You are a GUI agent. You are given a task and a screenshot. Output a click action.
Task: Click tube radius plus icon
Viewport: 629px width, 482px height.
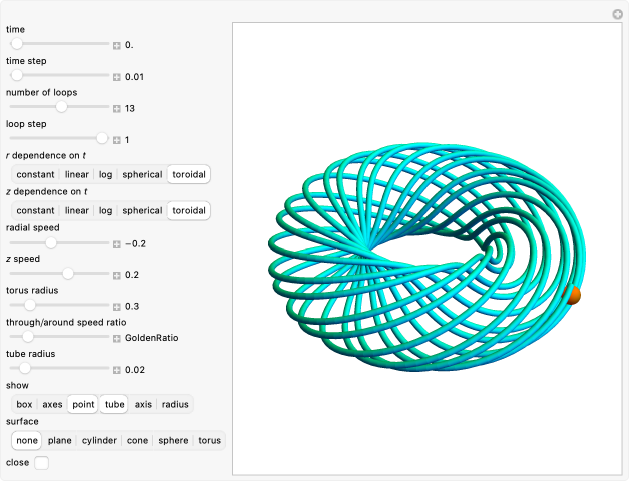[117, 370]
